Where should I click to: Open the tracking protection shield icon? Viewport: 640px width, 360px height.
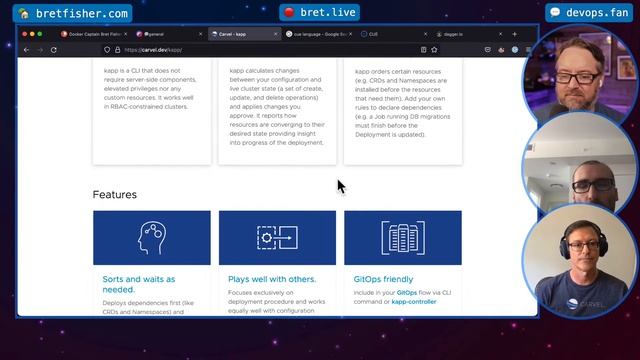click(107, 50)
